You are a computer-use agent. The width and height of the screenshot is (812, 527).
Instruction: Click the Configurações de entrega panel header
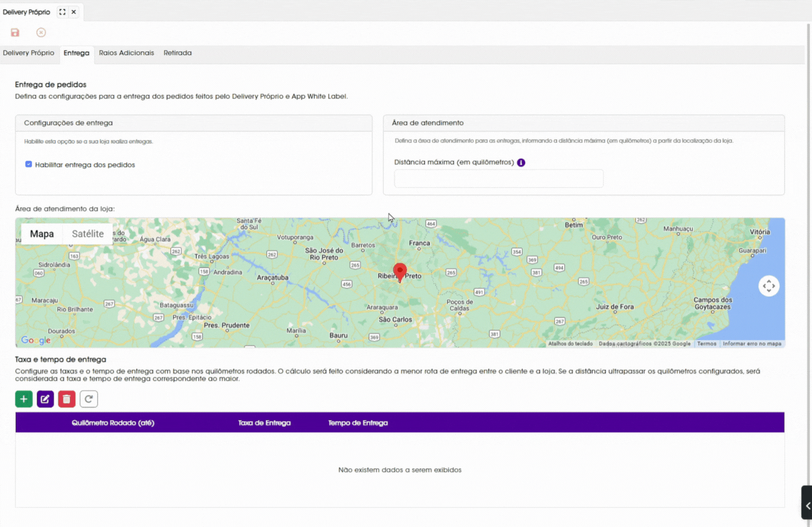pos(194,123)
